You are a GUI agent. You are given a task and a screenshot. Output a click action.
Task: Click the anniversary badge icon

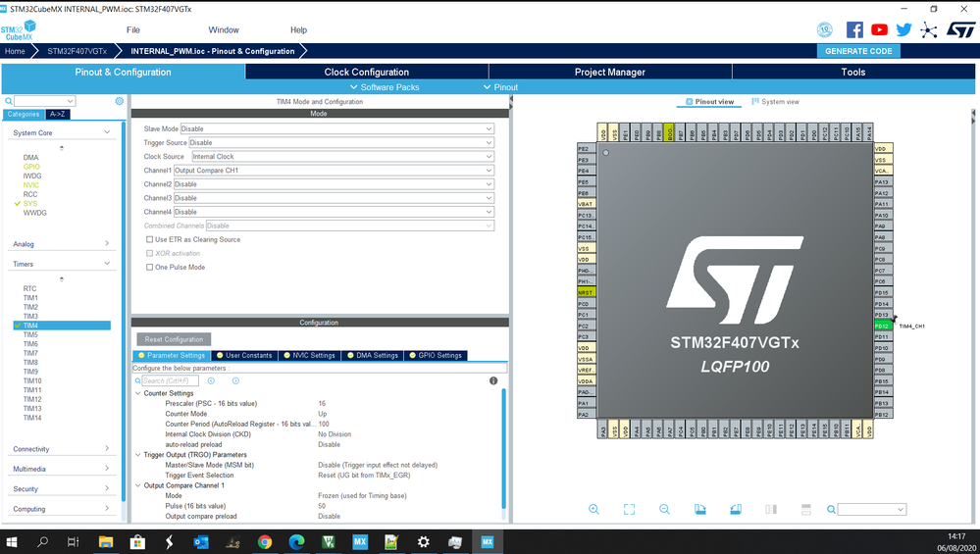[825, 29]
